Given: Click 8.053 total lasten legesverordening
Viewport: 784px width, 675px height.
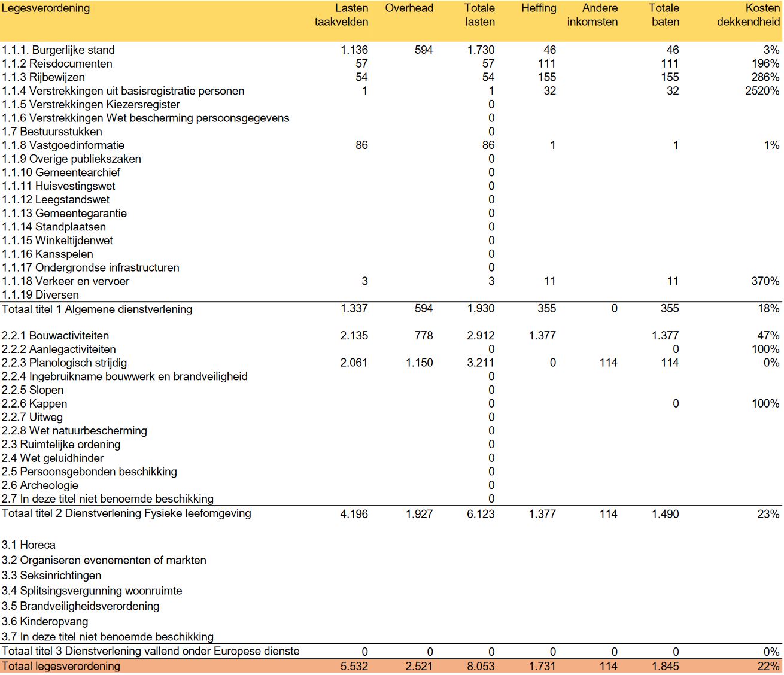Looking at the screenshot, I should click(x=481, y=667).
